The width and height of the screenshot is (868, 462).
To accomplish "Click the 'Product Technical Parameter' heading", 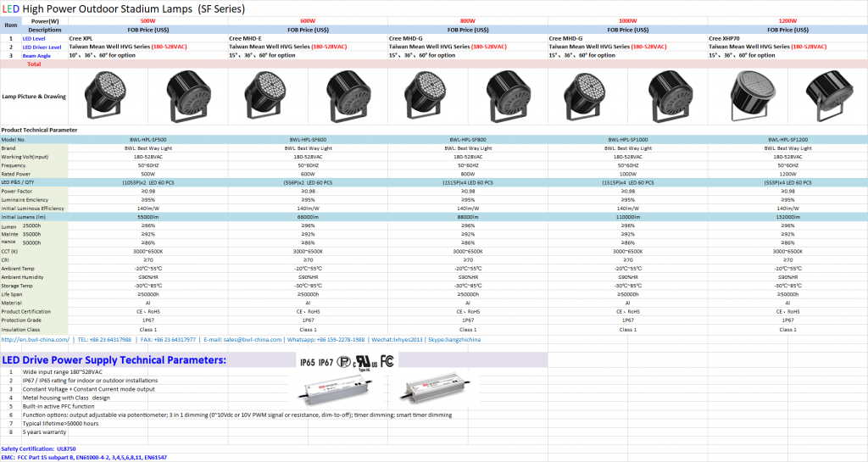I will tap(39, 130).
